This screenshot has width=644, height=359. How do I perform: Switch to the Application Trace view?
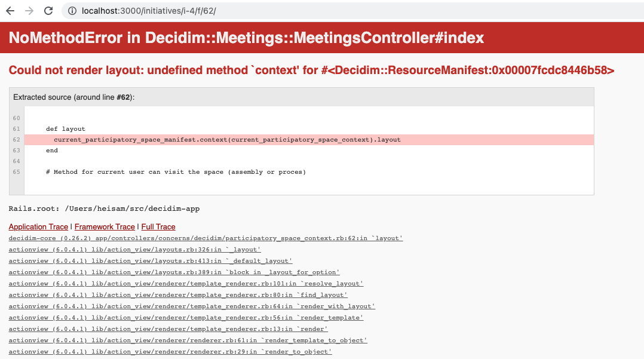pos(38,226)
